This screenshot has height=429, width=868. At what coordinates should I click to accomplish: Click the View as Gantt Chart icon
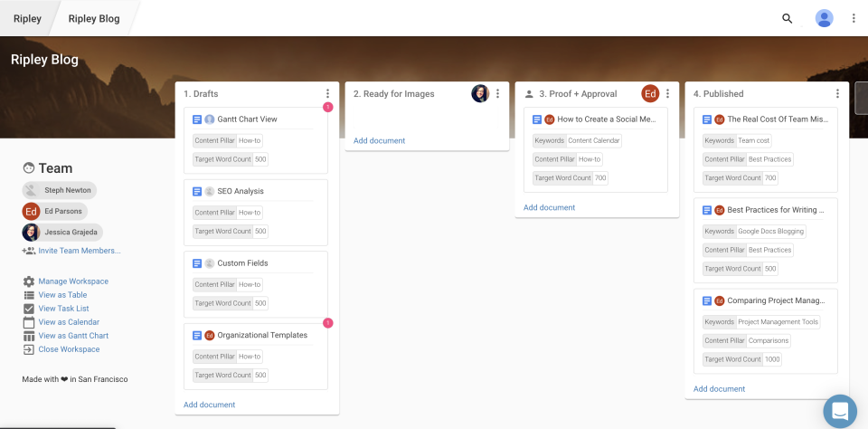(x=29, y=336)
